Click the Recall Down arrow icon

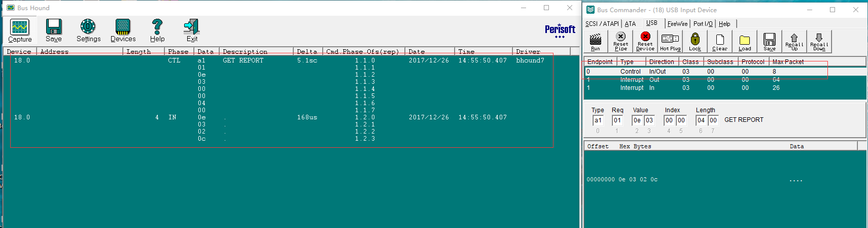(819, 42)
